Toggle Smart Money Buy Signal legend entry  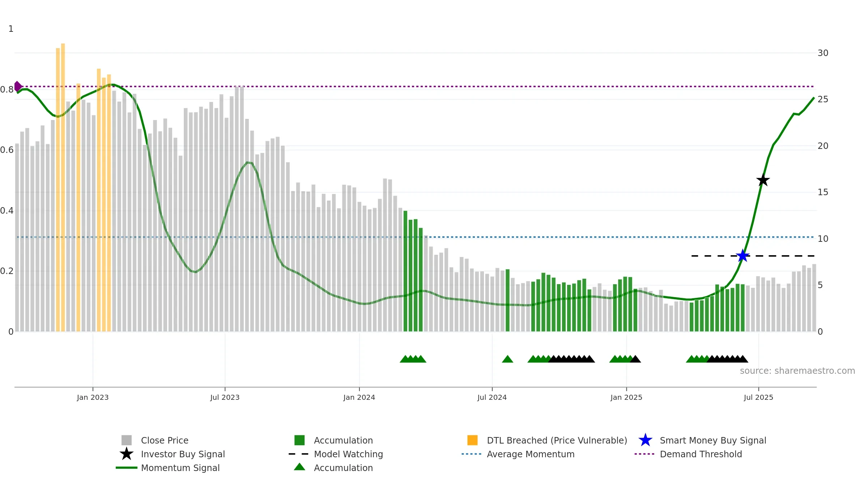[702, 440]
